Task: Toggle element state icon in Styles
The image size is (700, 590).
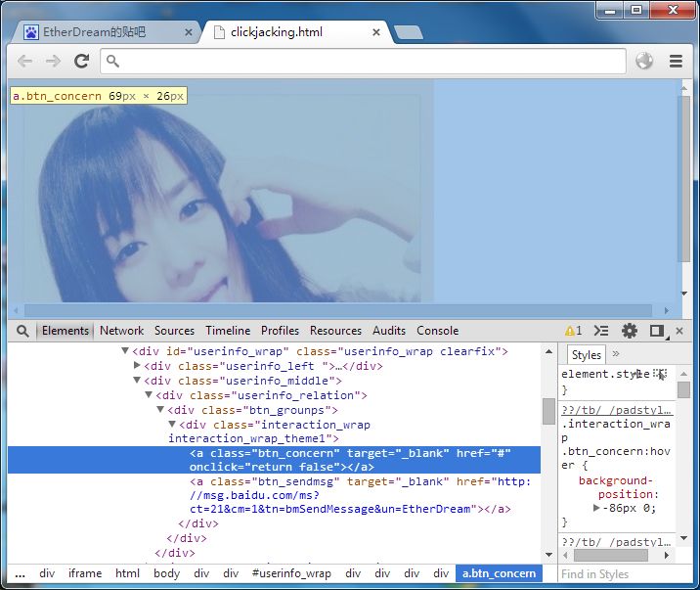Action: pyautogui.click(x=659, y=374)
